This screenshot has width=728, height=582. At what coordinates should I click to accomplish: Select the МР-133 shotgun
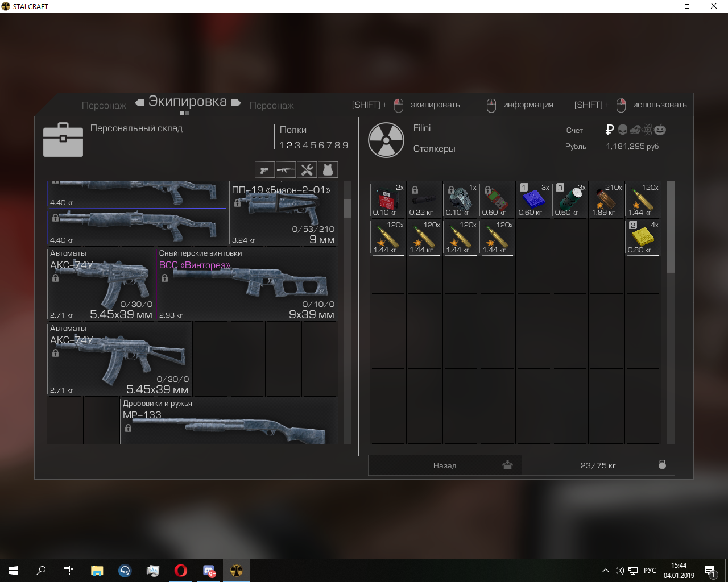229,421
